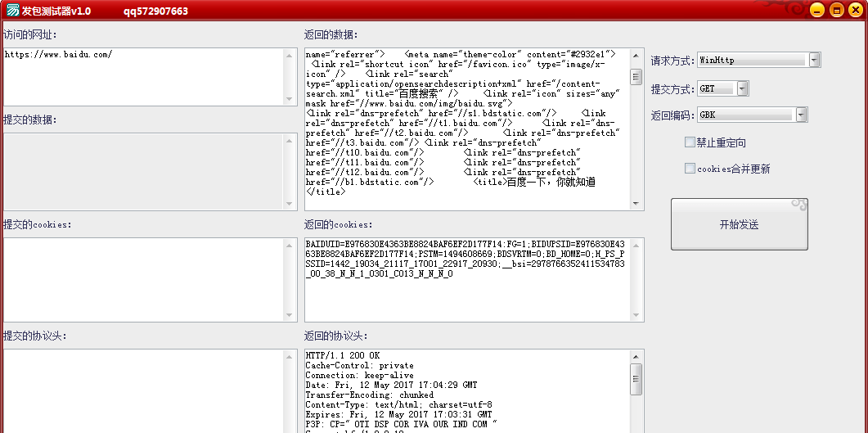Minimize the window with the orange button
This screenshot has height=433, width=868.
pos(816,10)
